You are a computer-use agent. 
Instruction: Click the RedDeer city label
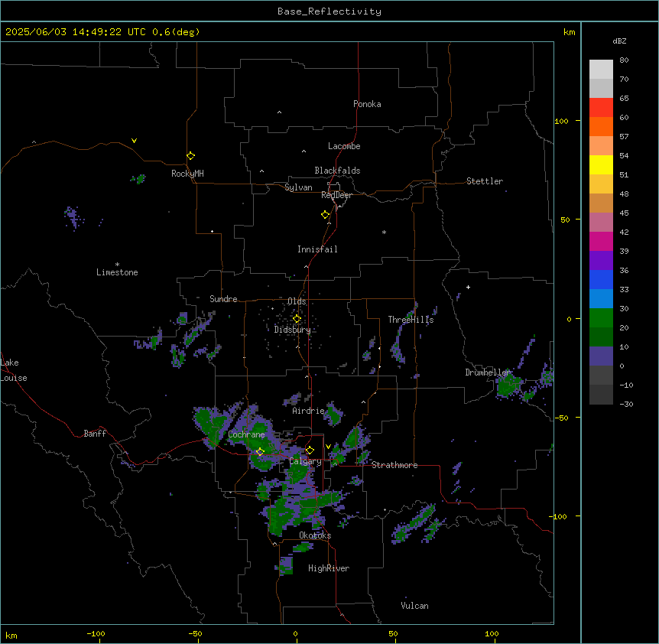[336, 195]
